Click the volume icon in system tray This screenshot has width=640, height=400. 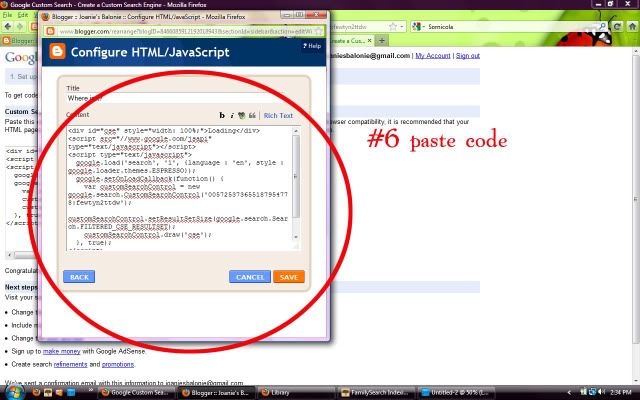point(602,392)
